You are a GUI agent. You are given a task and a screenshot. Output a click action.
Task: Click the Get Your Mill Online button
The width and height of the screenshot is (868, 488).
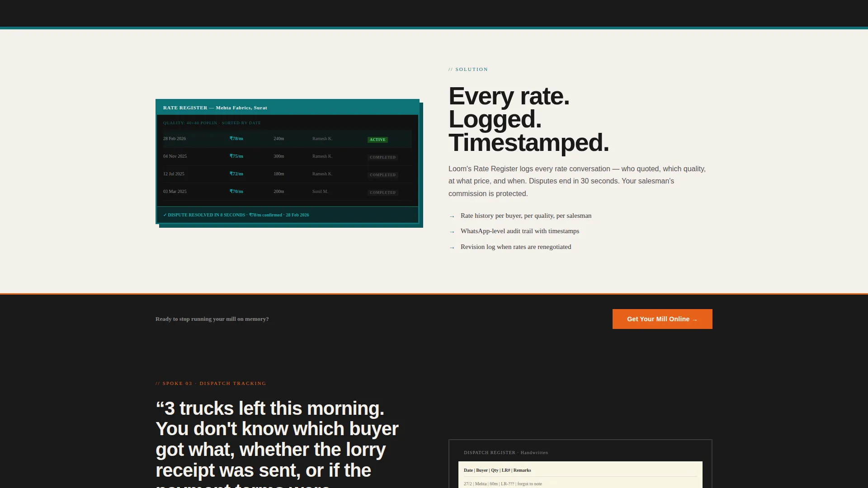(662, 319)
